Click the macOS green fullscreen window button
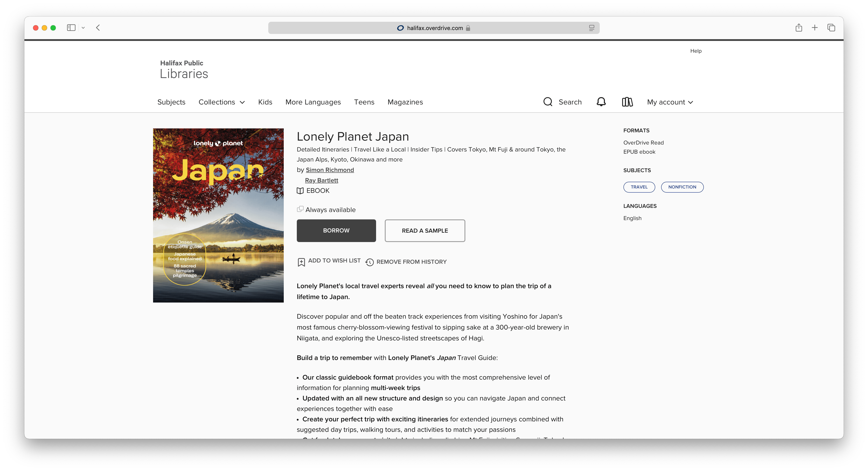 pyautogui.click(x=53, y=28)
